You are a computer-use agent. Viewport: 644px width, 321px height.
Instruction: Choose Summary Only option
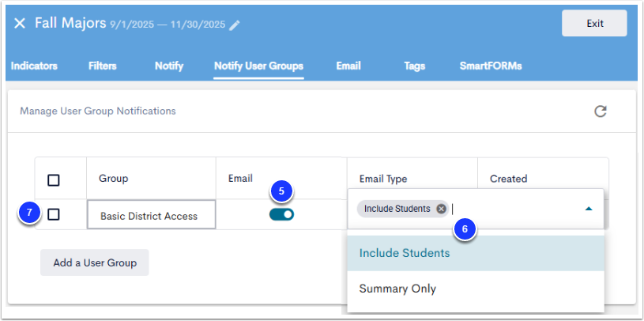[476, 289]
